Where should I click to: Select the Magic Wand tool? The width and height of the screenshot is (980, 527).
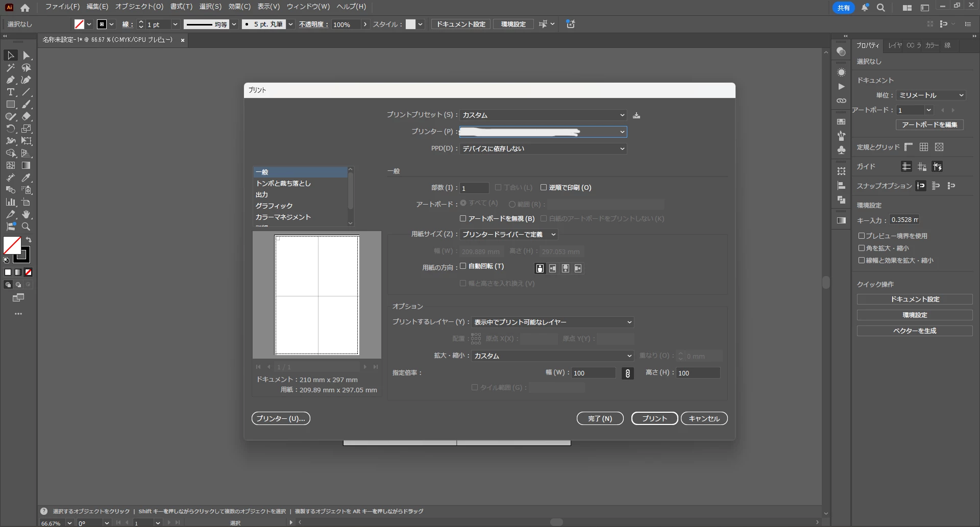pyautogui.click(x=11, y=67)
